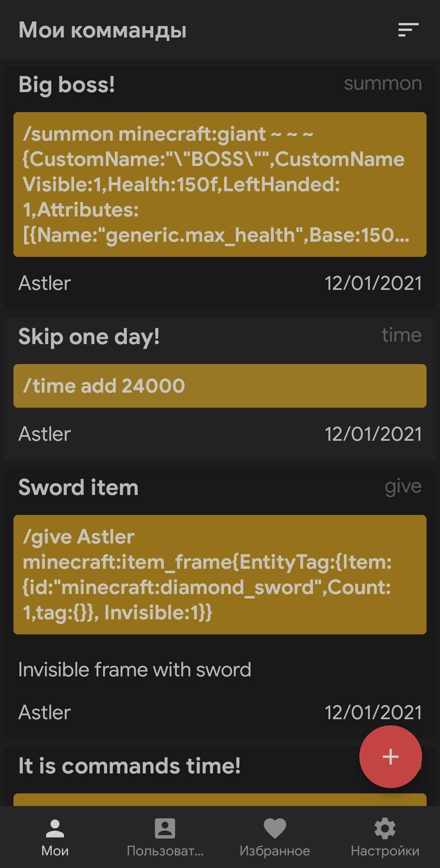The image size is (440, 868).
Task: Open the Настройки gear icon
Action: click(x=385, y=828)
